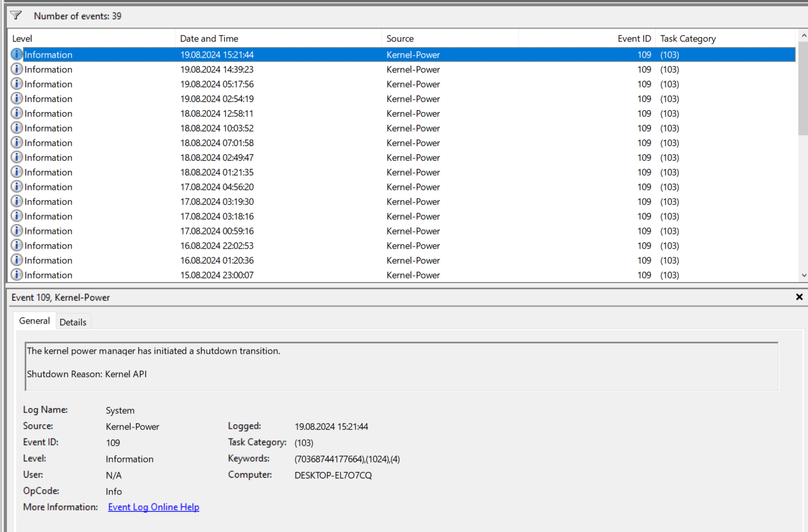Click info icon of 18.08.2024 12:58:11 event
The width and height of the screenshot is (808, 532).
[x=17, y=113]
